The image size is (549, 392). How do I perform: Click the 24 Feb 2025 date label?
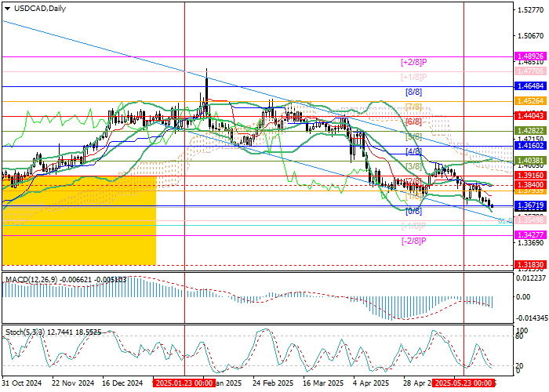coord(273,383)
